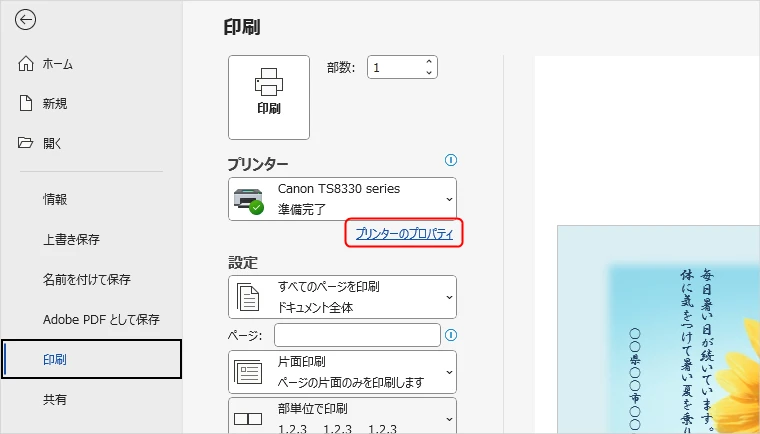Click the Home house icon
The width and height of the screenshot is (760, 434).
click(x=26, y=64)
